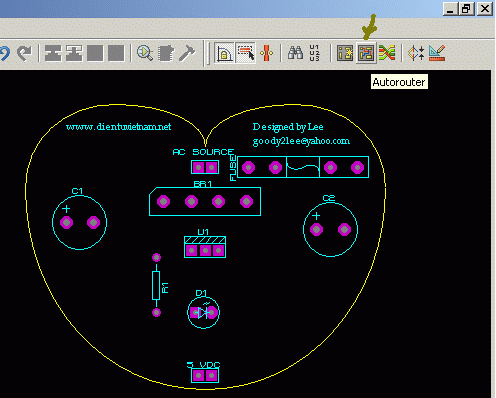Select the bridge rectifier BR1 component

coord(205,201)
